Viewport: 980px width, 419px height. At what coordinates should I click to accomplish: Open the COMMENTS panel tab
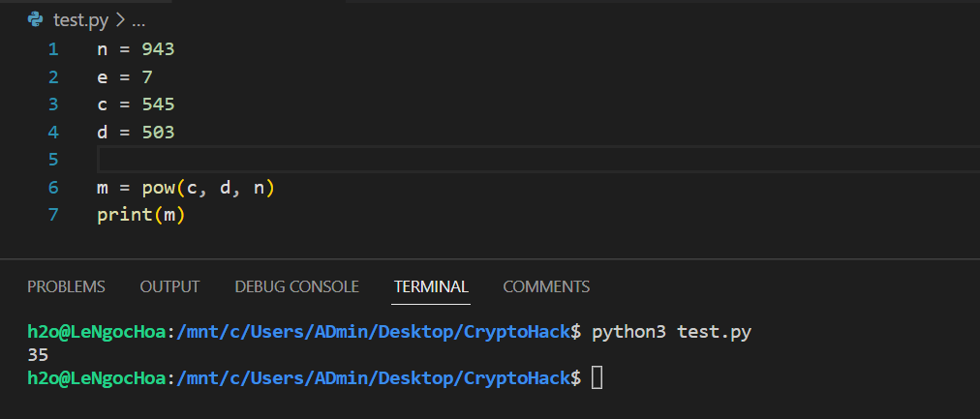tap(546, 286)
